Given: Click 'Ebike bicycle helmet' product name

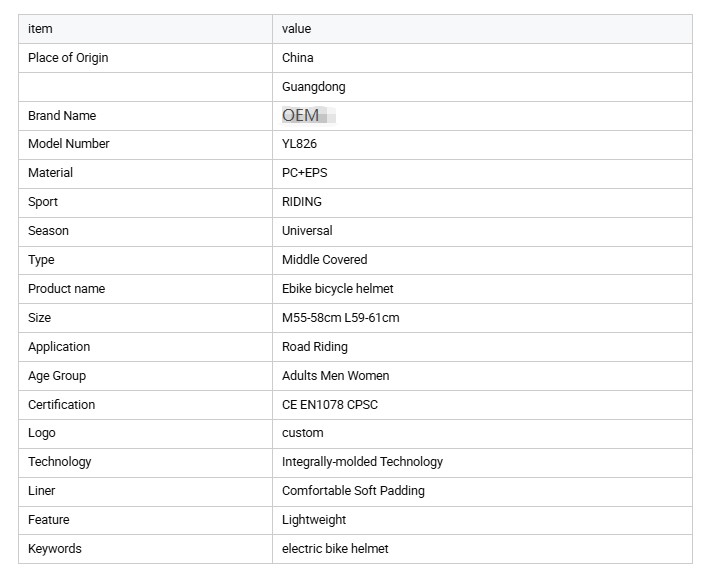Looking at the screenshot, I should click(x=338, y=289).
